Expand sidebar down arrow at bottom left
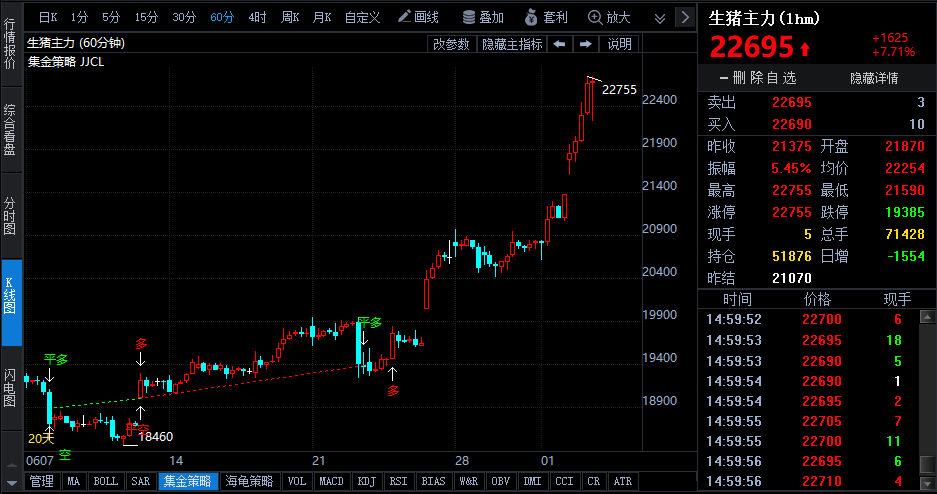The height and width of the screenshot is (494, 937). [11, 482]
